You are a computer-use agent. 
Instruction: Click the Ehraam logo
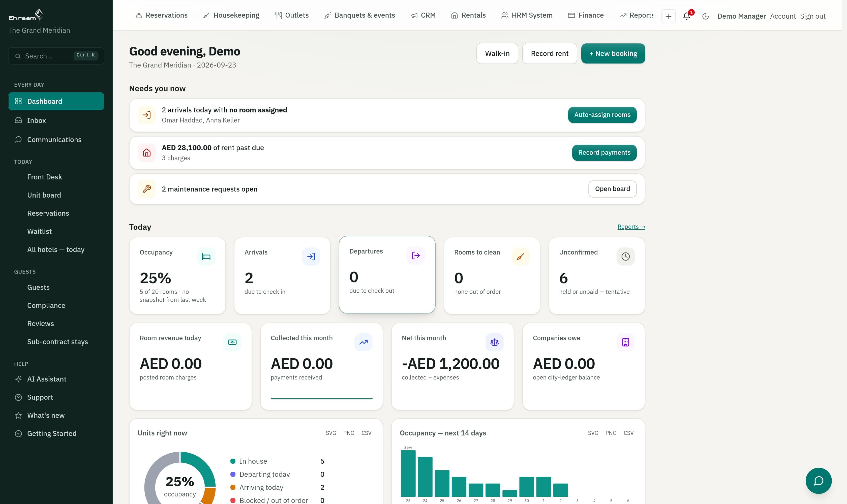[x=26, y=15]
